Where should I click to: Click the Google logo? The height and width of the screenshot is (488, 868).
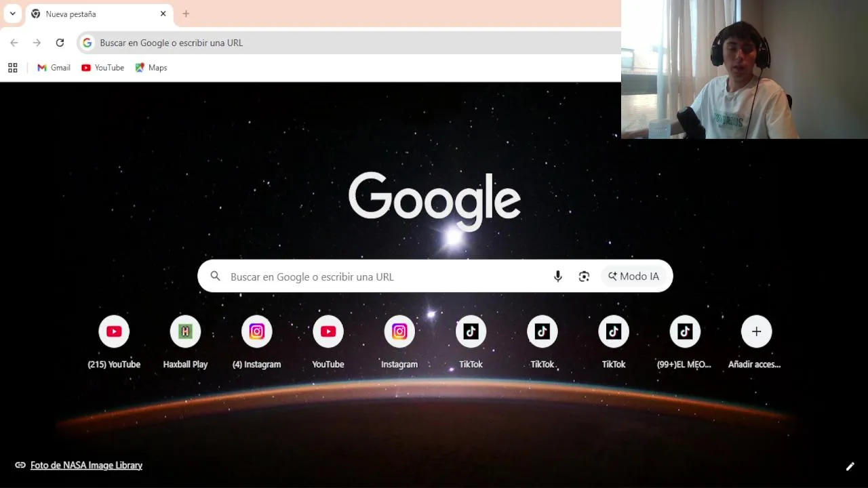435,201
